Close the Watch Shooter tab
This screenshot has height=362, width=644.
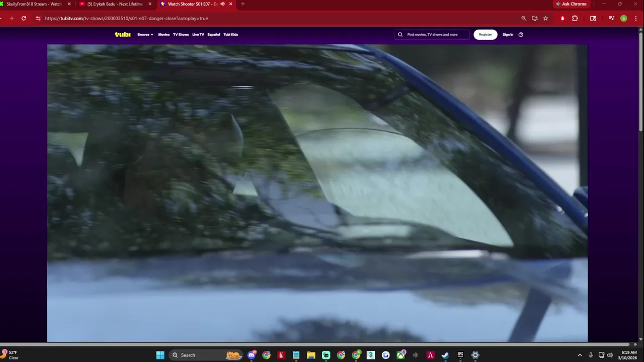coord(231,4)
